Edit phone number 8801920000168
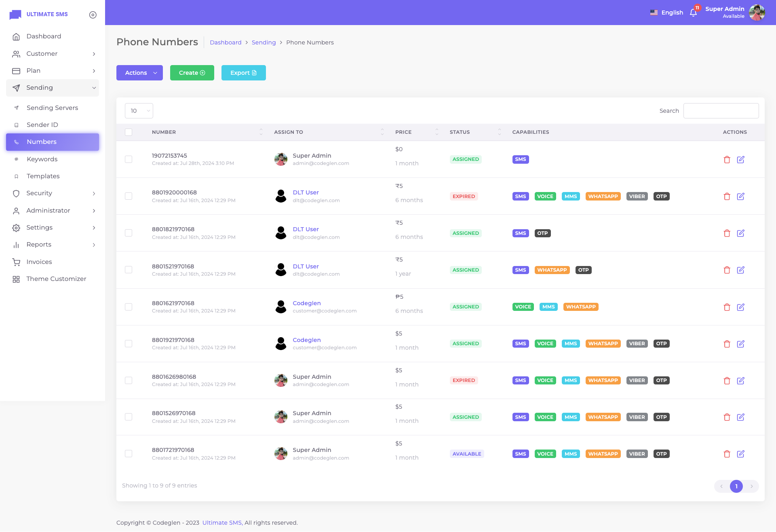Viewport: 776px width, 532px height. click(x=740, y=196)
